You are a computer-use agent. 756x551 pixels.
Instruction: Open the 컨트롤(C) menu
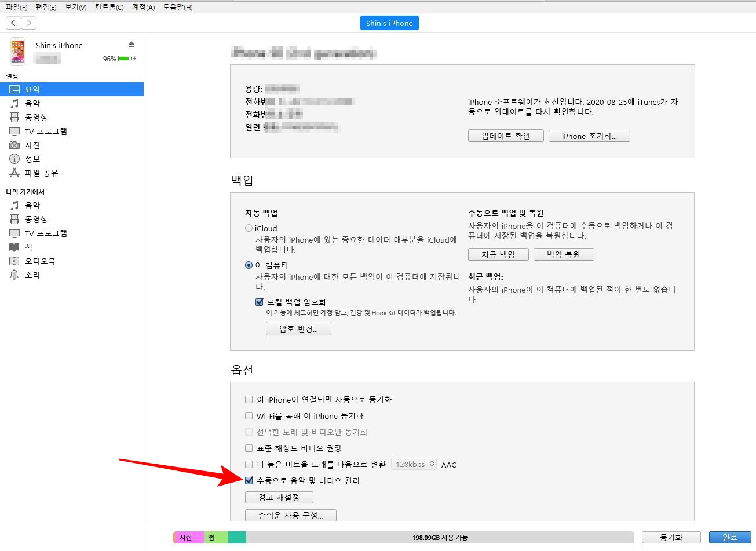[109, 7]
